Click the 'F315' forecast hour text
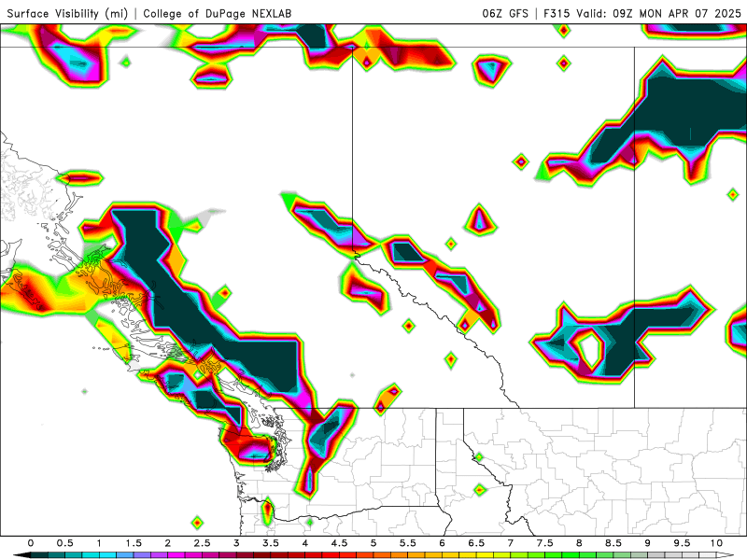747x560 pixels. (557, 13)
